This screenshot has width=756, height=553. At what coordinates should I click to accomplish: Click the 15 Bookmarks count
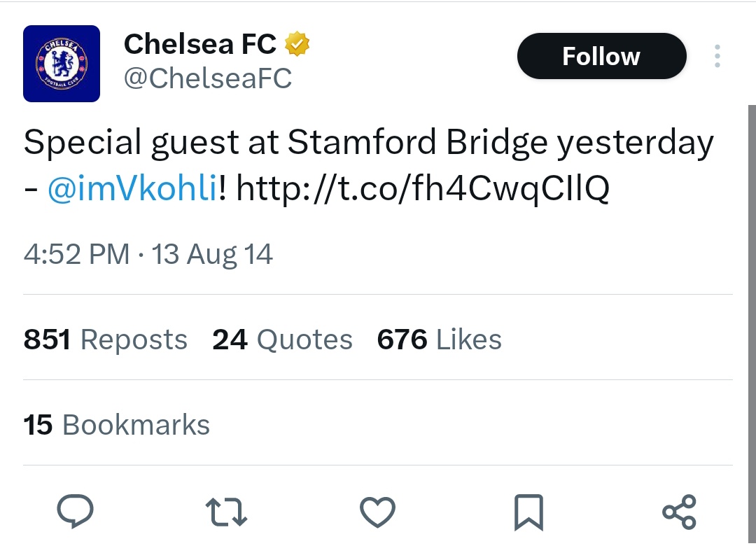coord(117,425)
